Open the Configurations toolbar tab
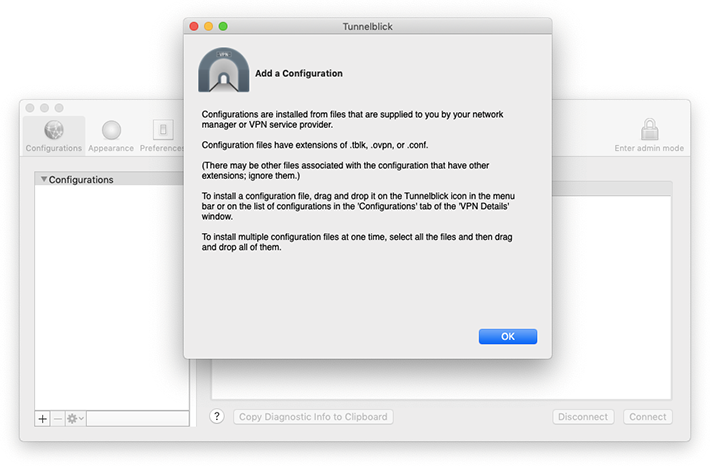 (54, 135)
